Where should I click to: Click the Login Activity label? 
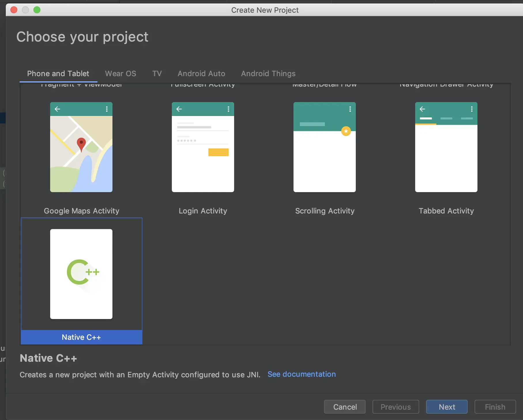203,211
